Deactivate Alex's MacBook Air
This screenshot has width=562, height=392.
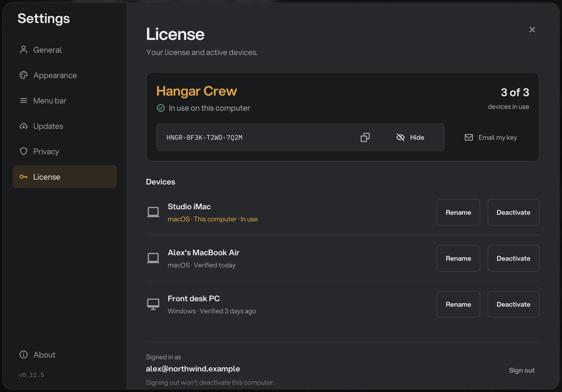point(513,258)
